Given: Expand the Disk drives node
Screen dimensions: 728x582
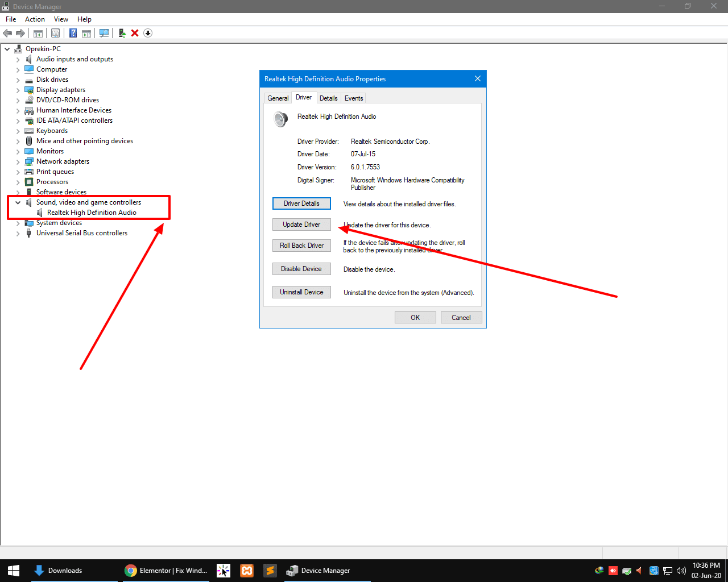Looking at the screenshot, I should click(x=18, y=80).
